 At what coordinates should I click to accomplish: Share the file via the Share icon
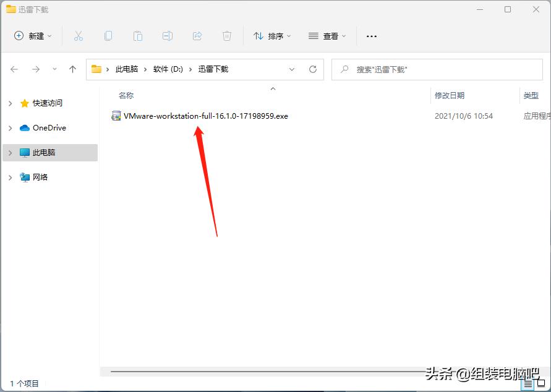197,36
